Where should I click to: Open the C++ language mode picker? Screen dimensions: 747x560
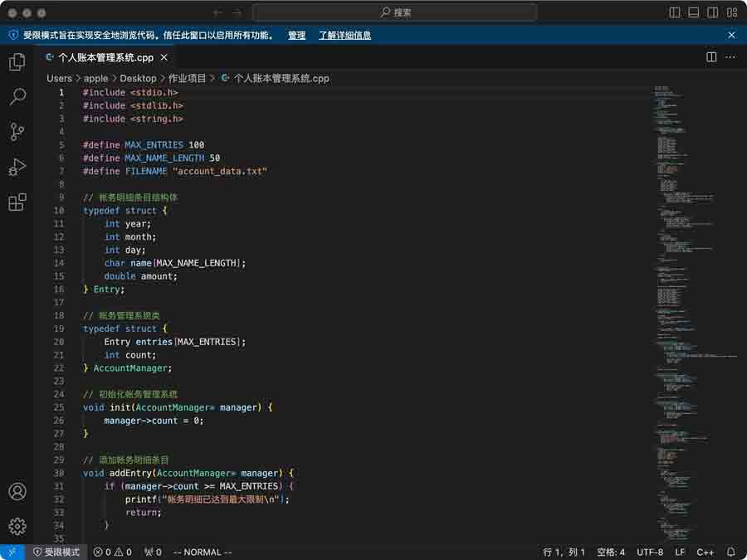tap(705, 552)
